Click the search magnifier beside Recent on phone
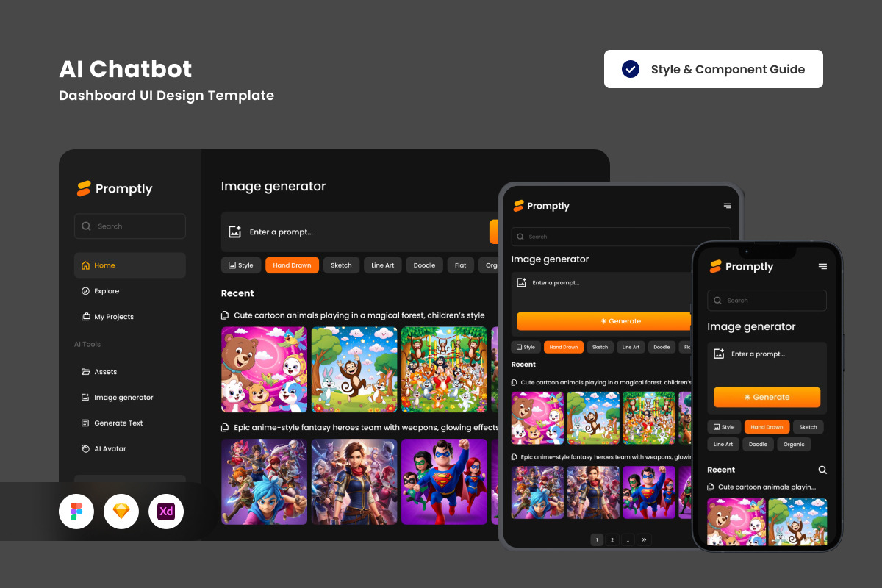The width and height of the screenshot is (882, 588). (822, 470)
